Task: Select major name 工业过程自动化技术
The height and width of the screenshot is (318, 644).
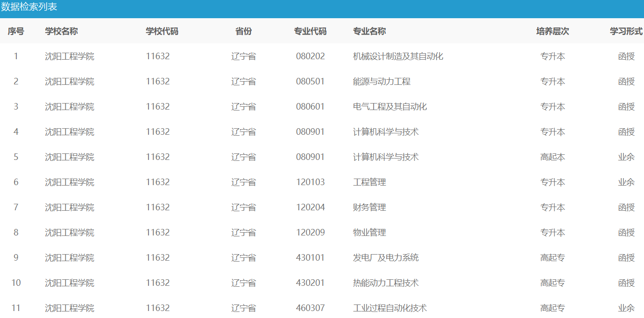Action: pos(390,308)
